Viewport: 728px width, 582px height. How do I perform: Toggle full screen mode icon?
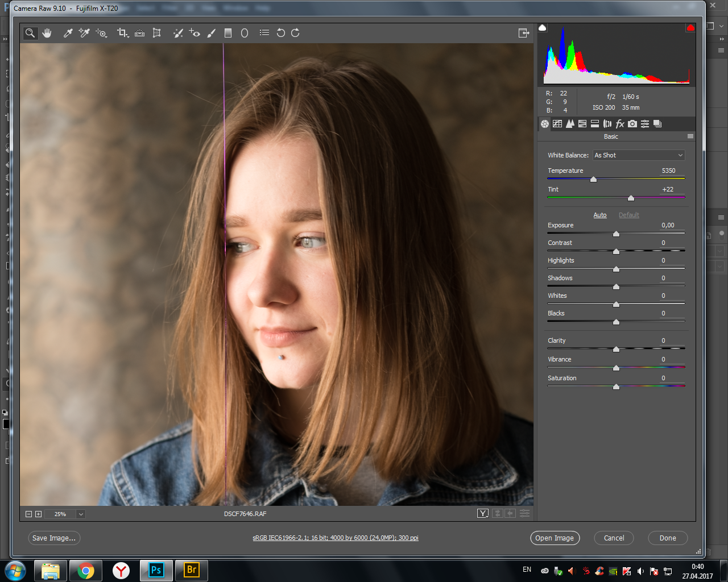pos(524,33)
